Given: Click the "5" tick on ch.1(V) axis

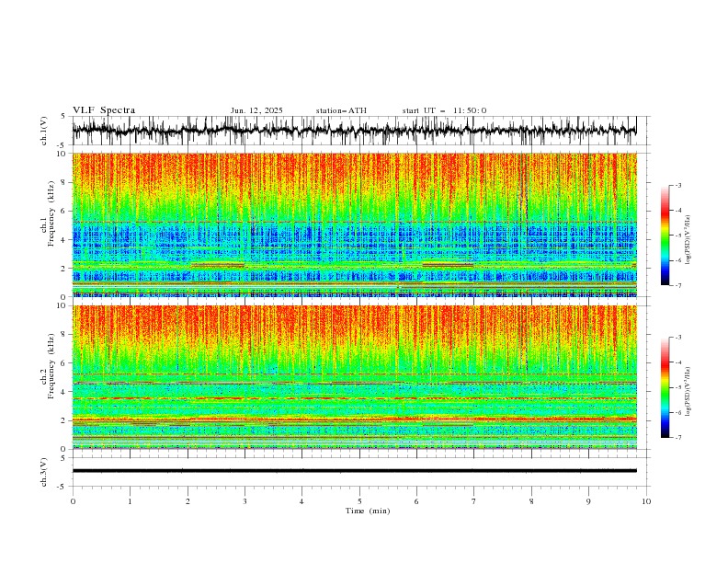Looking at the screenshot, I should [63, 117].
